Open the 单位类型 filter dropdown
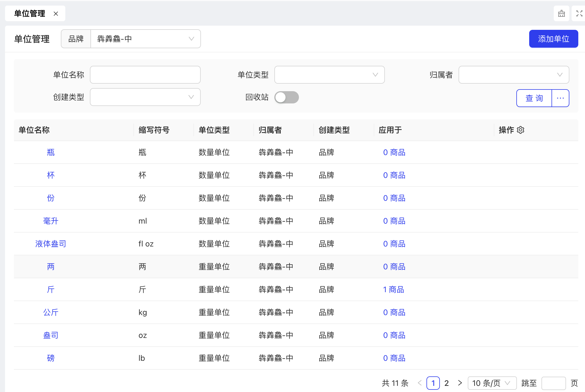 click(x=329, y=75)
